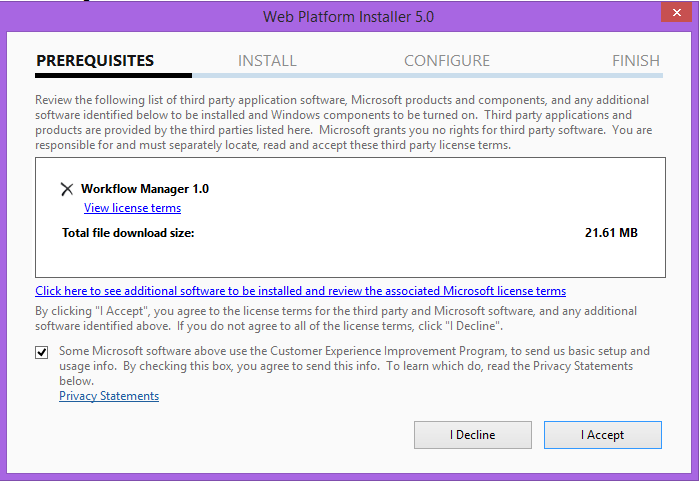Select the FINISH step tab
Image resolution: width=699 pixels, height=482 pixels.
click(636, 61)
